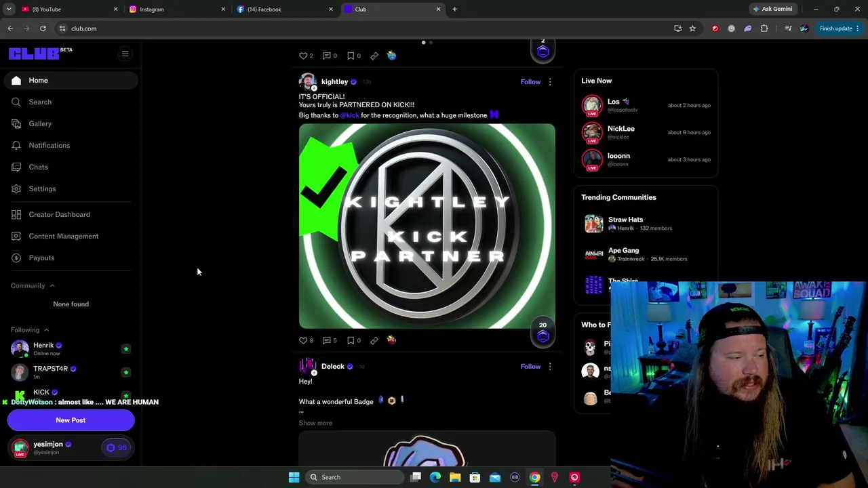This screenshot has height=488, width=868.
Task: Open the reaction emoji on the top post
Action: pyautogui.click(x=391, y=56)
